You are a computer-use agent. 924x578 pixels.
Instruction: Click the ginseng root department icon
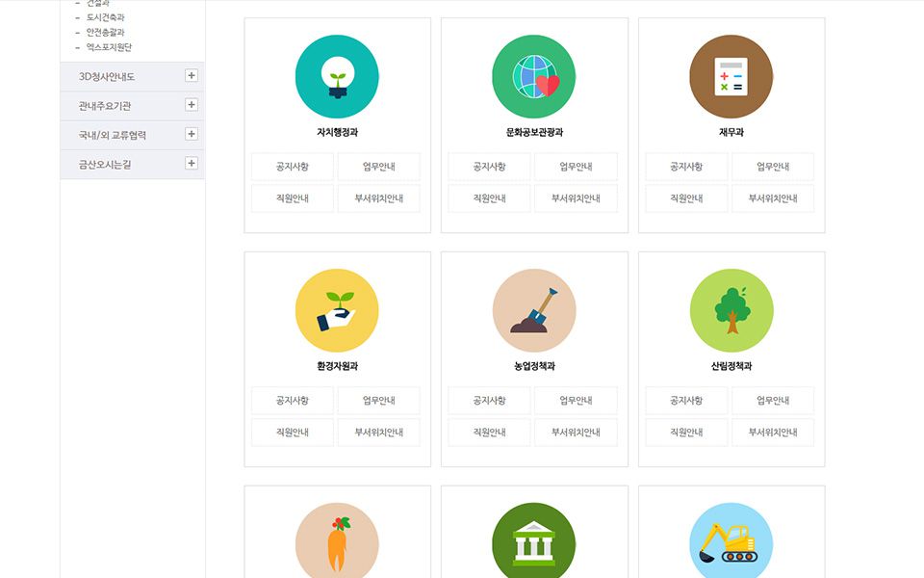click(337, 541)
